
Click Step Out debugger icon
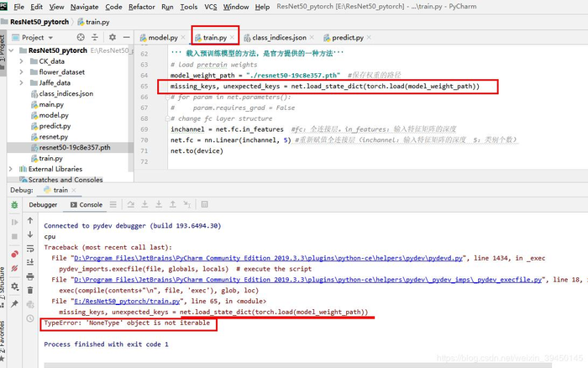click(x=172, y=204)
